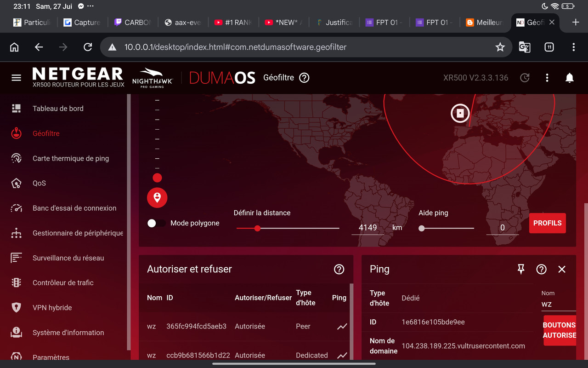Click domain 104.238.189.225.vultrusercontent.com
Image resolution: width=588 pixels, height=368 pixels.
click(x=463, y=346)
